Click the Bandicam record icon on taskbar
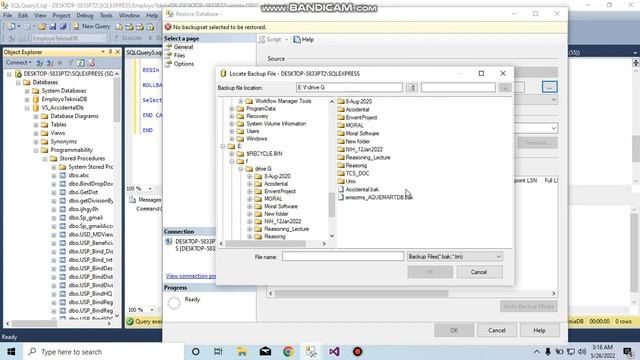The height and width of the screenshot is (360, 640). point(358,351)
